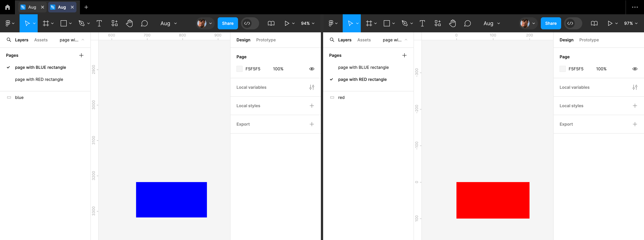Viewport: 644px width, 240px height.
Task: Open Prototype tab in right window
Action: 589,40
